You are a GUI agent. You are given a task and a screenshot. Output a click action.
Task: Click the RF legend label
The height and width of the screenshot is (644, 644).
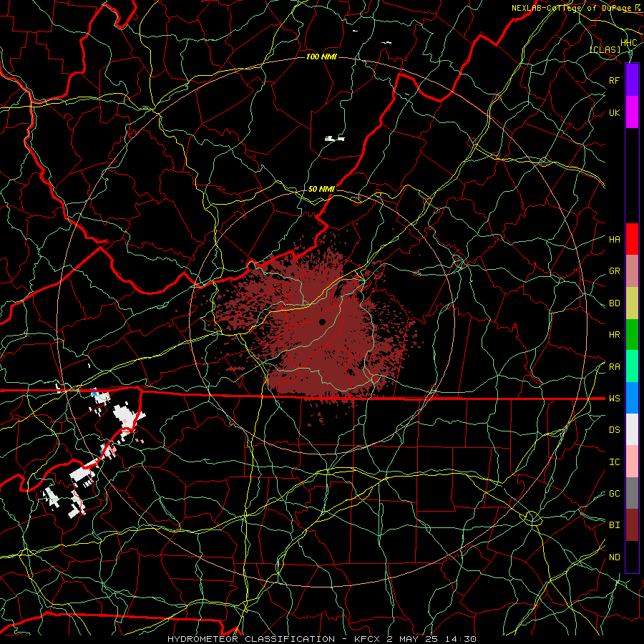[615, 80]
